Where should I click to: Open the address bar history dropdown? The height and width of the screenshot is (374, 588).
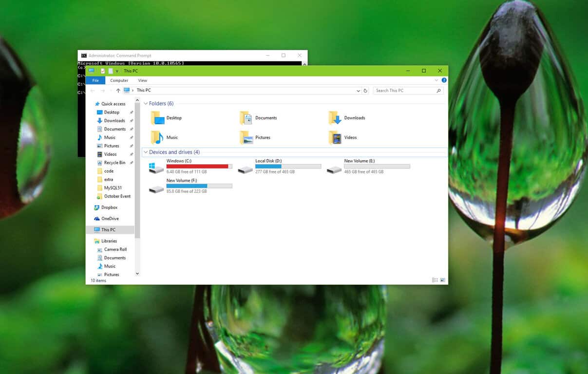(358, 91)
